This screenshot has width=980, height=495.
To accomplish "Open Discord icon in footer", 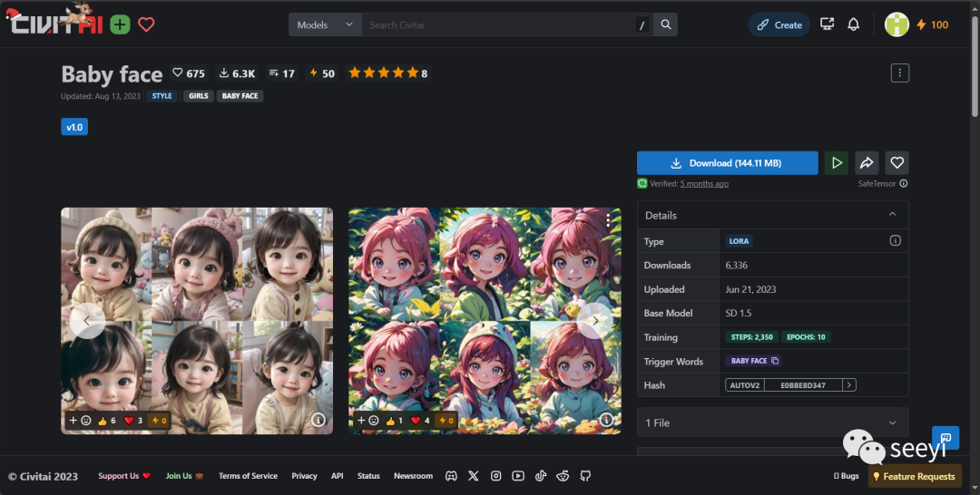I will pos(451,476).
